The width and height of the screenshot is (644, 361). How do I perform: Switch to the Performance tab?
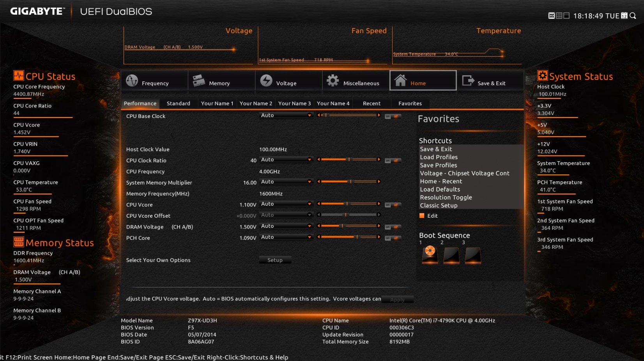tap(140, 104)
